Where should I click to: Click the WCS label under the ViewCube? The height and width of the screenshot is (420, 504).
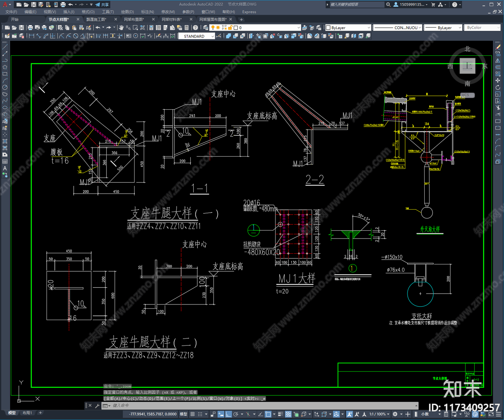[x=467, y=95]
